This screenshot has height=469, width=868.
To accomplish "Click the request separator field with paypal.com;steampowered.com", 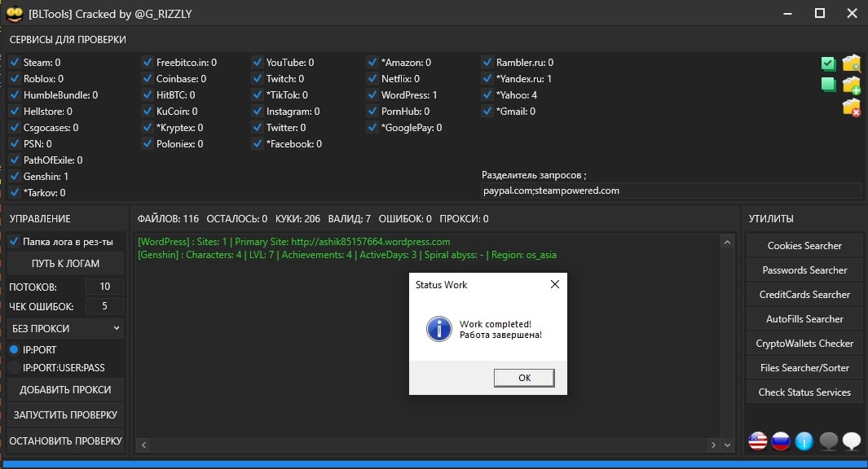I will (671, 191).
